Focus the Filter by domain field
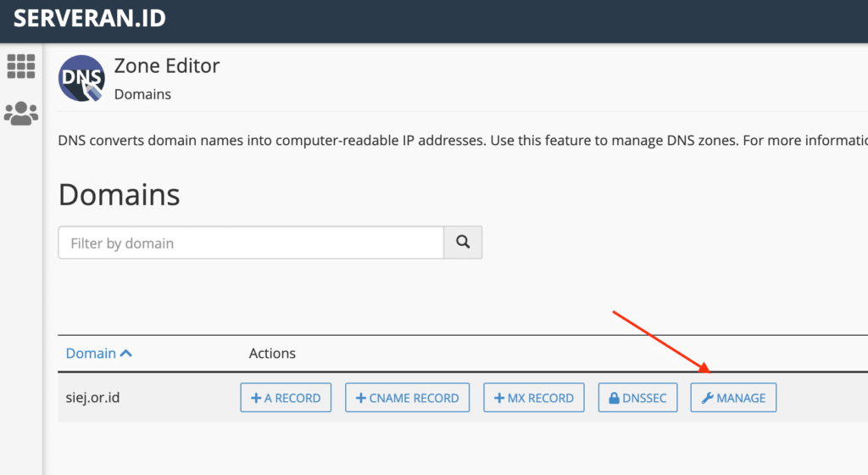The width and height of the screenshot is (868, 475). 251,242
